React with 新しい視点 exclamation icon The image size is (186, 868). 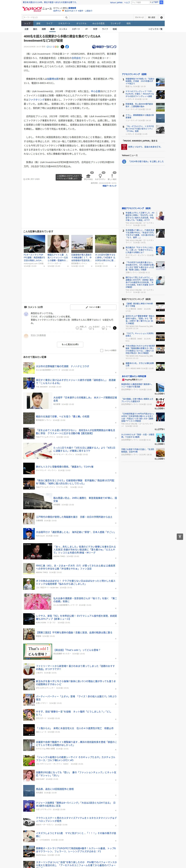tap(112, 176)
